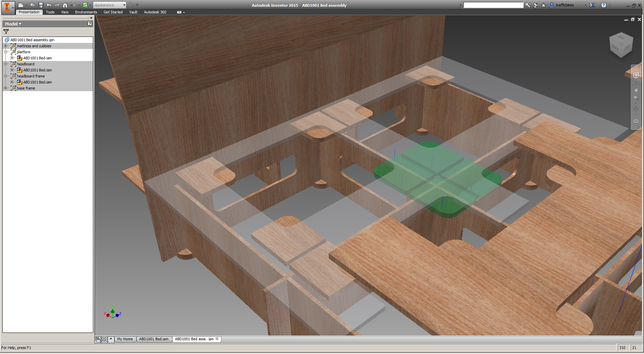The height and width of the screenshot is (354, 644).
Task: Click the browser filter funnel icon
Action: click(6, 32)
